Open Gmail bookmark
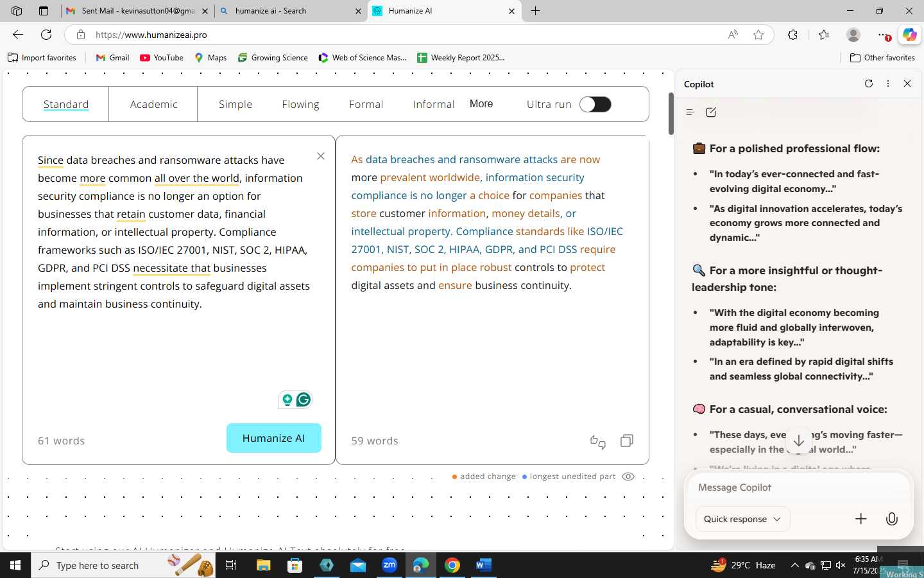The width and height of the screenshot is (924, 578). click(112, 58)
